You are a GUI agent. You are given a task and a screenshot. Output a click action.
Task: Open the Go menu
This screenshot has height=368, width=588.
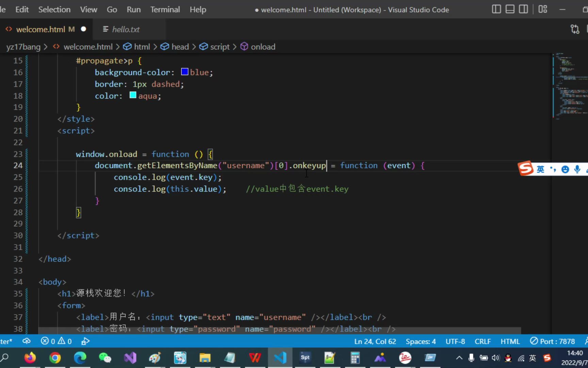pyautogui.click(x=112, y=10)
